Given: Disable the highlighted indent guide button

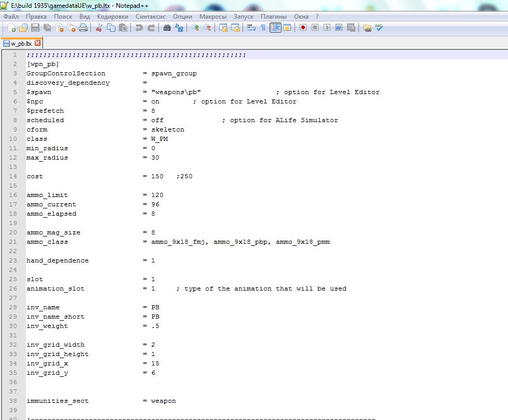Looking at the screenshot, I should tap(275, 28).
